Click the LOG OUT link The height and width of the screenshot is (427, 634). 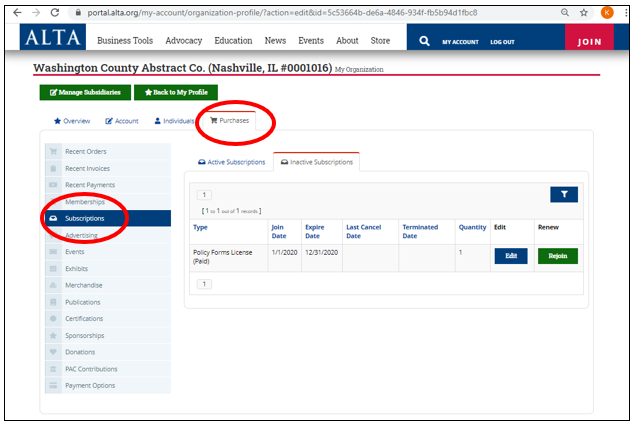pyautogui.click(x=502, y=42)
